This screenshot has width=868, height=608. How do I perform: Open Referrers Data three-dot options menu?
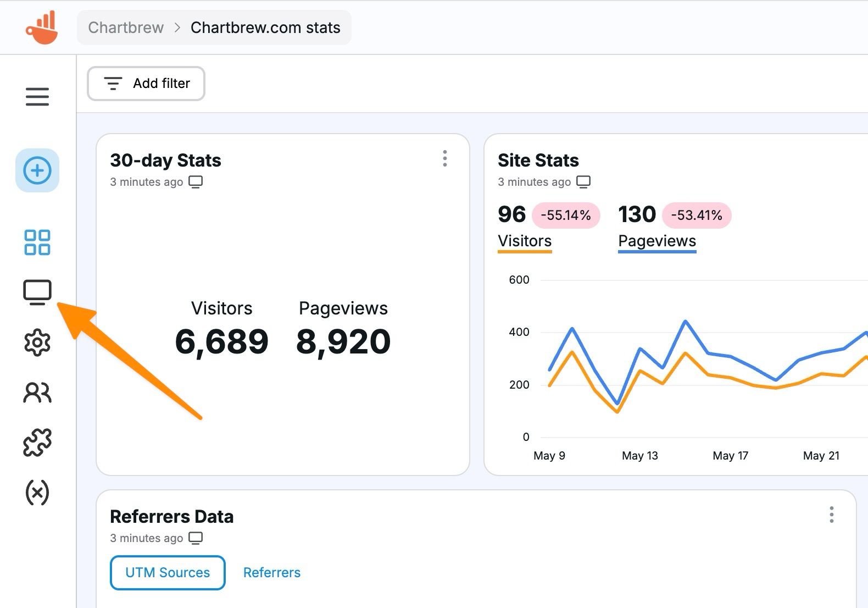pyautogui.click(x=832, y=515)
